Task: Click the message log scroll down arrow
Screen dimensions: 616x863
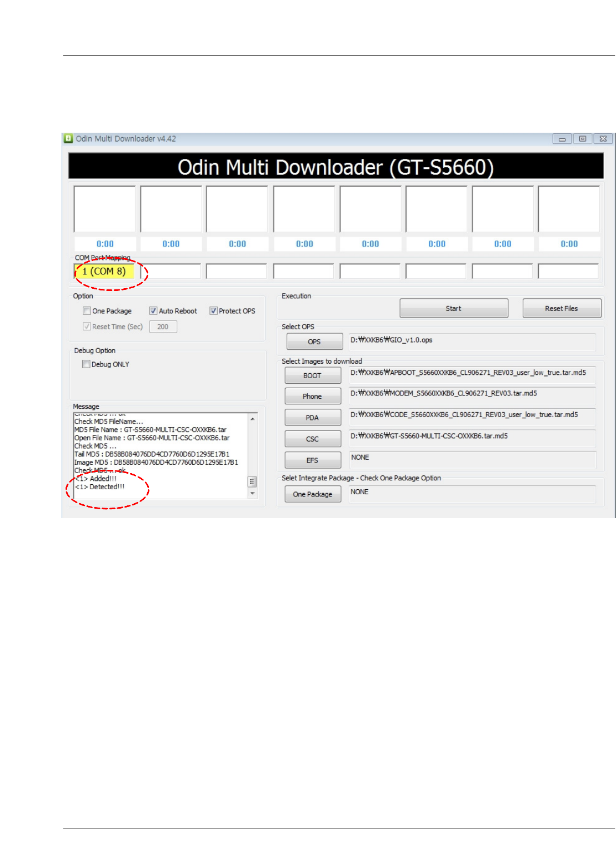Action: (253, 493)
